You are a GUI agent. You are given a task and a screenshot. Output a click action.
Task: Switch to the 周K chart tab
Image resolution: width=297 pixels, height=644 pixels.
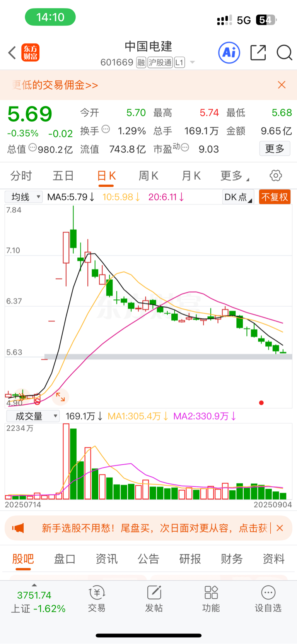pyautogui.click(x=148, y=176)
